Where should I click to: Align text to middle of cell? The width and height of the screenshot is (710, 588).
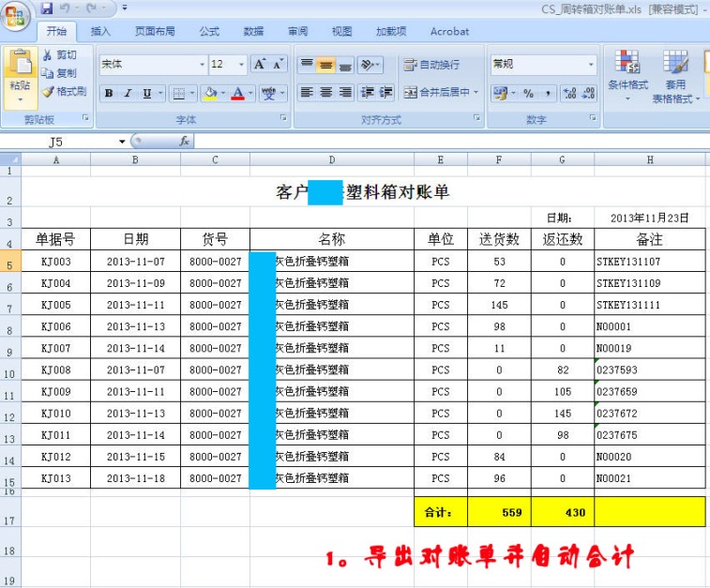(x=326, y=65)
